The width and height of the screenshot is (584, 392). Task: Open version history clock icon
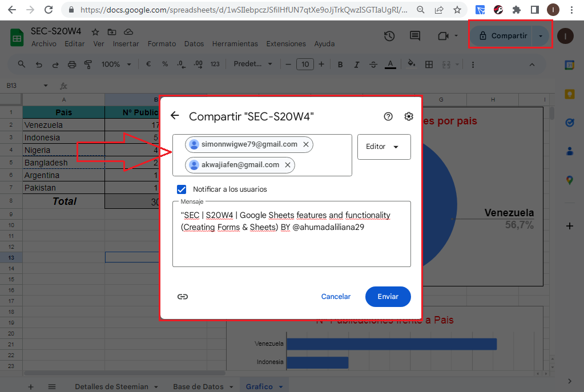(x=389, y=36)
